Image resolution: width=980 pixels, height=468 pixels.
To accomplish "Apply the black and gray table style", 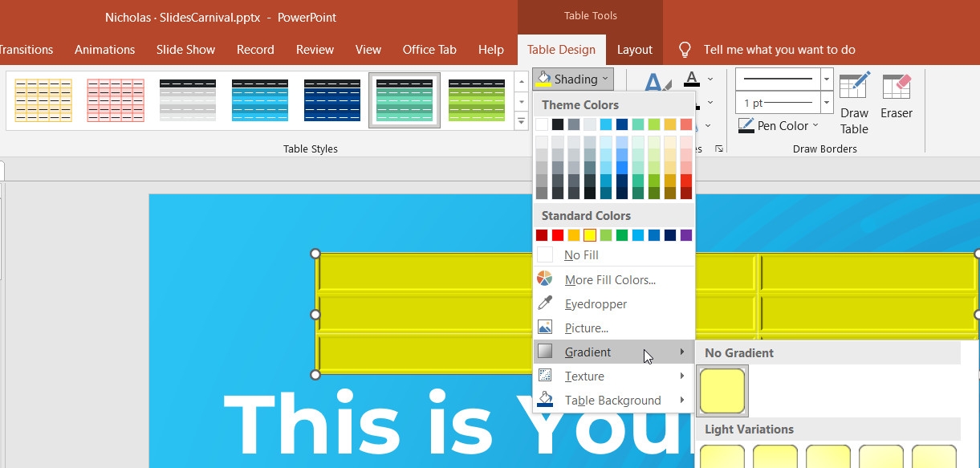I will coord(188,100).
